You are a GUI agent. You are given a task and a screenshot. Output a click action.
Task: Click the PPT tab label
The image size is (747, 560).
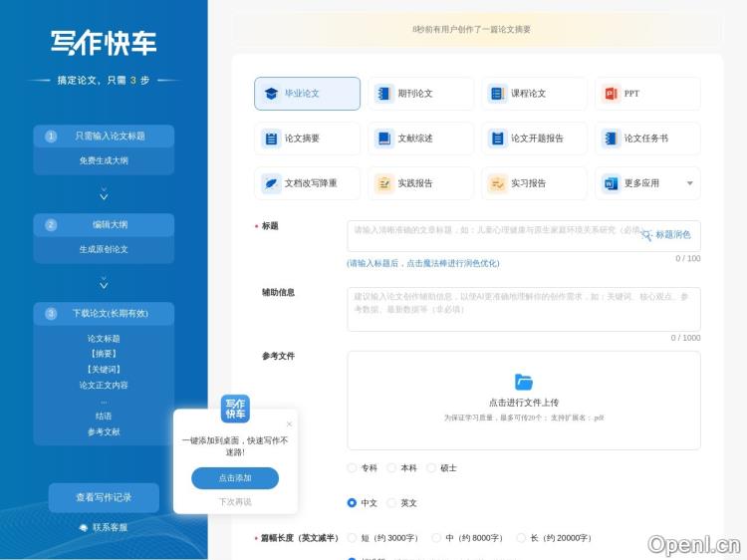click(631, 94)
